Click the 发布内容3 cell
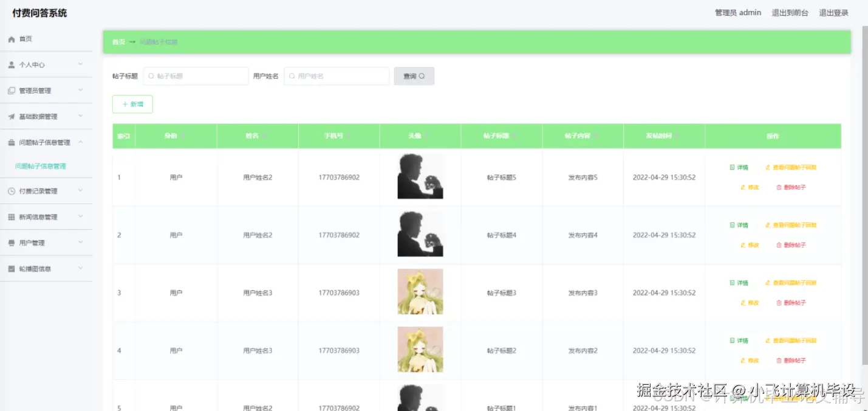 click(x=583, y=293)
